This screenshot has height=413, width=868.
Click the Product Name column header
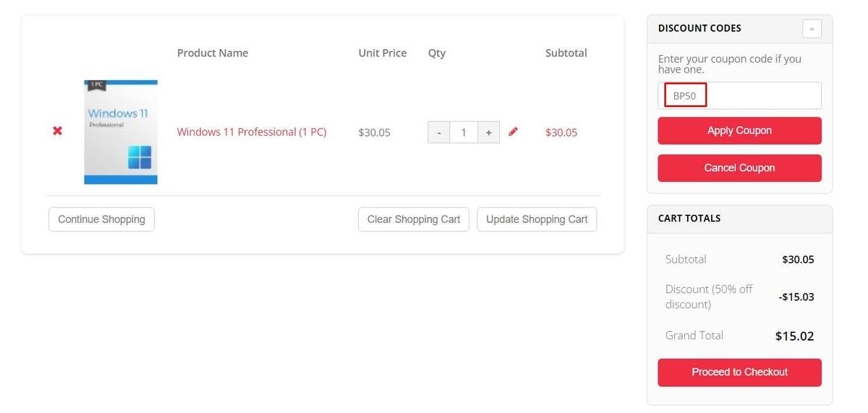[x=213, y=53]
